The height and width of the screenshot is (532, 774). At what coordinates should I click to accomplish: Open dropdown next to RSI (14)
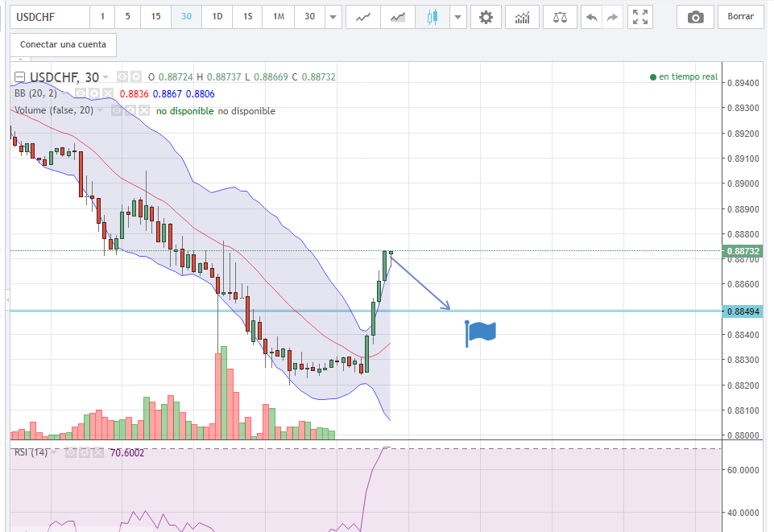tap(54, 452)
